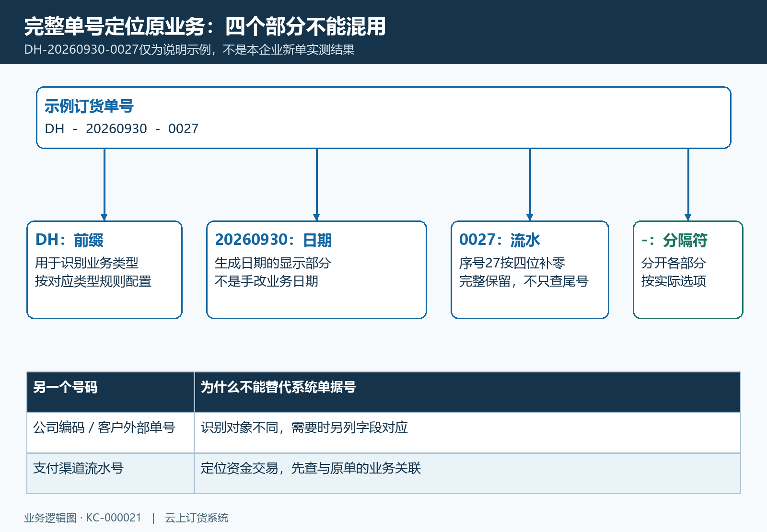This screenshot has height=532, width=767.
Task: Click the heading '20260930：日期'
Action: click(273, 240)
